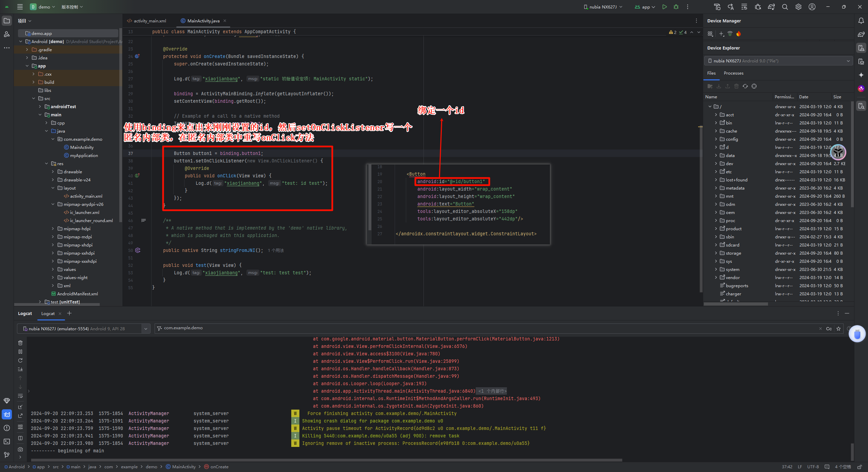Toggle pause on Logcat output
Viewport: 868px width, 472px height.
[20, 352]
